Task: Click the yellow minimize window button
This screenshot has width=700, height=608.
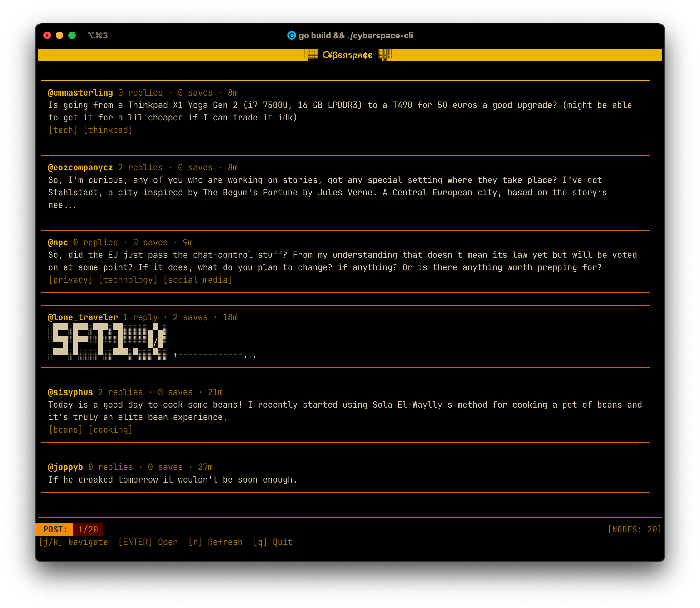Action: (60, 35)
